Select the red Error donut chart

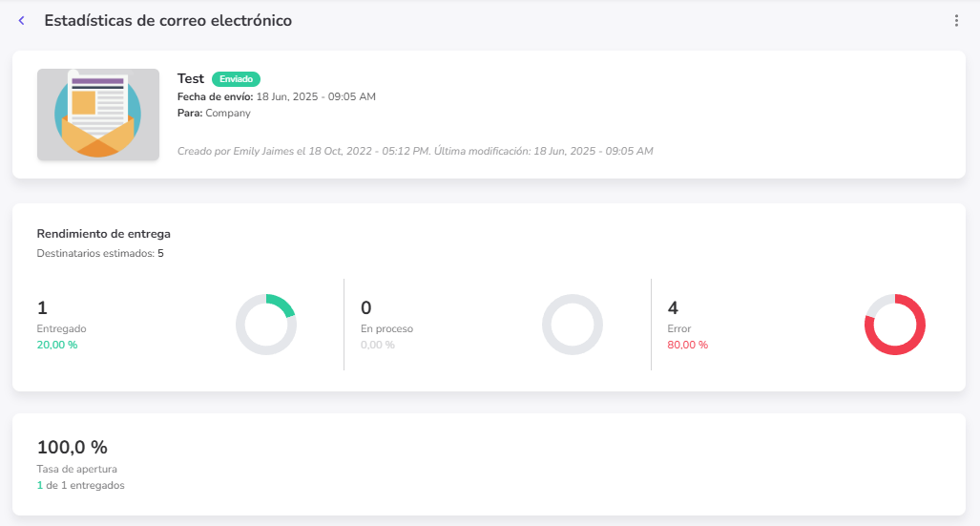pyautogui.click(x=895, y=325)
